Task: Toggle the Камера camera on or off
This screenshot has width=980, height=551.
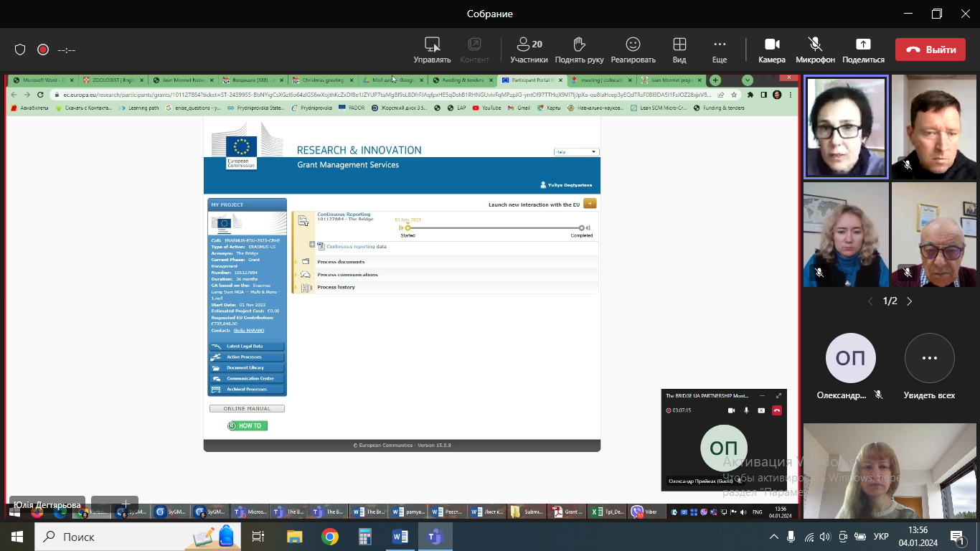Action: pyautogui.click(x=771, y=44)
